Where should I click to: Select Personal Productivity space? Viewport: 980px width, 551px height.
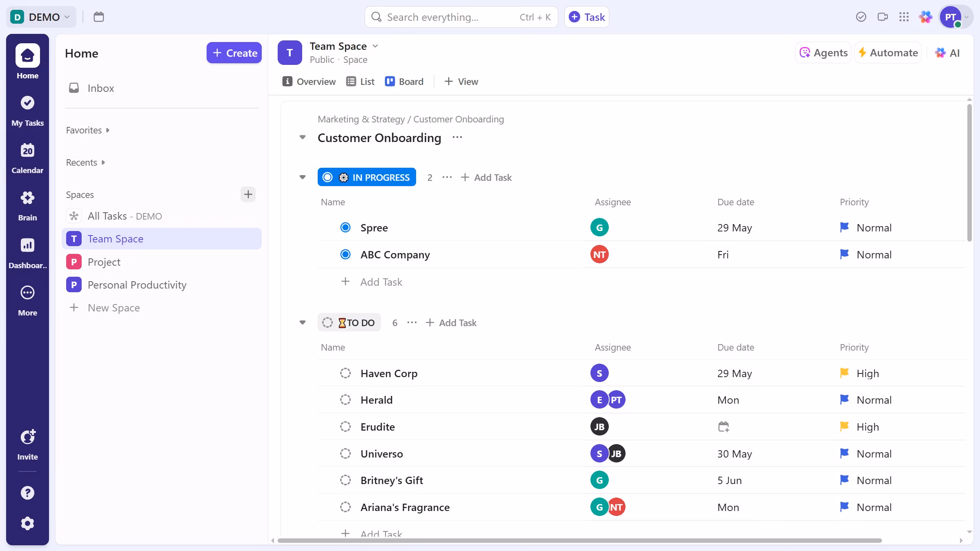tap(162, 284)
